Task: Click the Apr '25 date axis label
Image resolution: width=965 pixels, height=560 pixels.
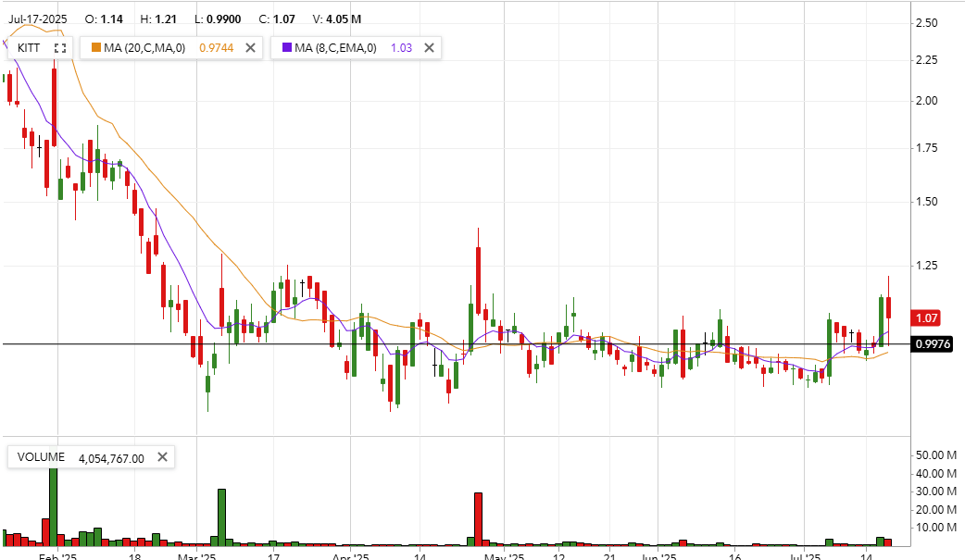Action: [351, 556]
